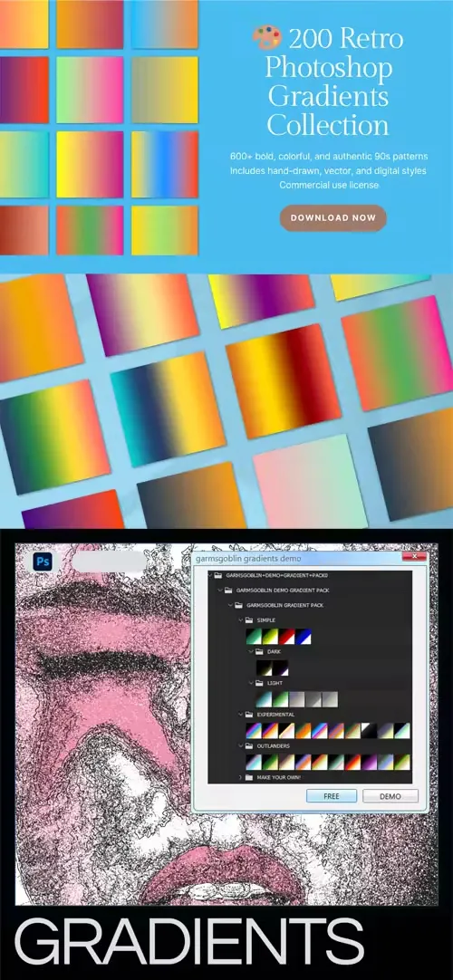453x980 pixels.
Task: Click the OUTLANDERS folder icon
Action: point(248,745)
